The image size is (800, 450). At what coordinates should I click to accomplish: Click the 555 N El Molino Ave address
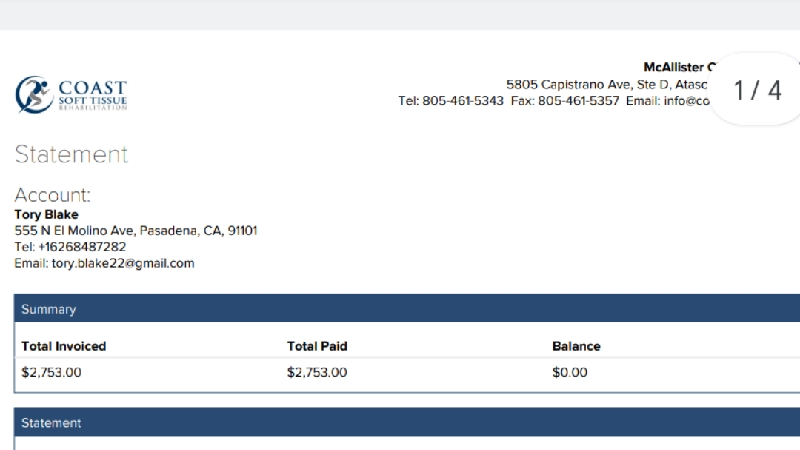[x=135, y=230]
